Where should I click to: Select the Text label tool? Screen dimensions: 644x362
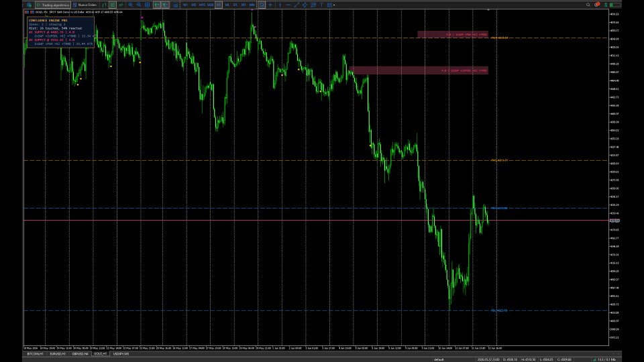point(321,5)
